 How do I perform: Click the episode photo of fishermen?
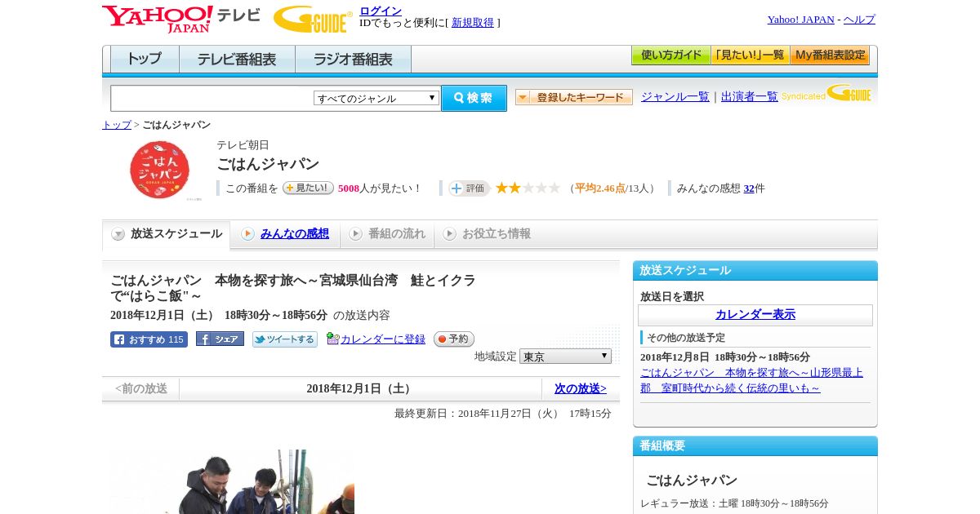[233, 481]
